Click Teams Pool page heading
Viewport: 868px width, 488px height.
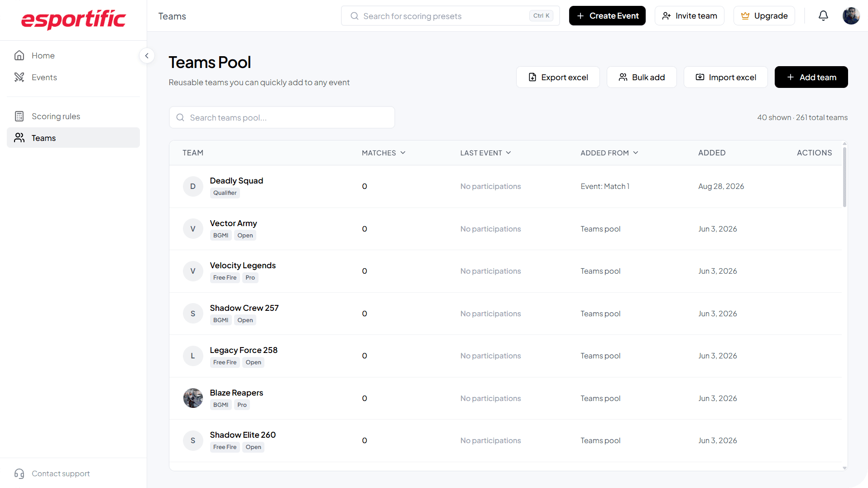pos(210,62)
